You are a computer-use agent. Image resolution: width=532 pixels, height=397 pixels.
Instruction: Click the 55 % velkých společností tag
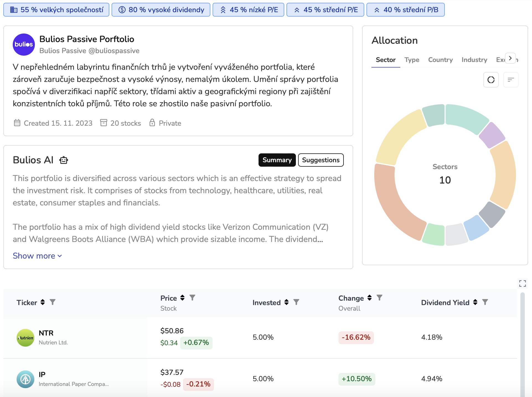coord(56,10)
